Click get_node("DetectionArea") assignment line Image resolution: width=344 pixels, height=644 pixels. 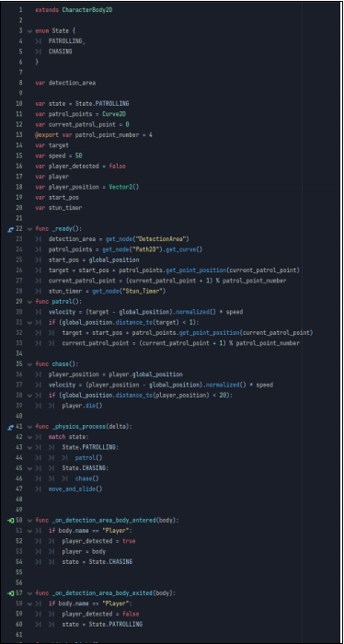point(119,239)
